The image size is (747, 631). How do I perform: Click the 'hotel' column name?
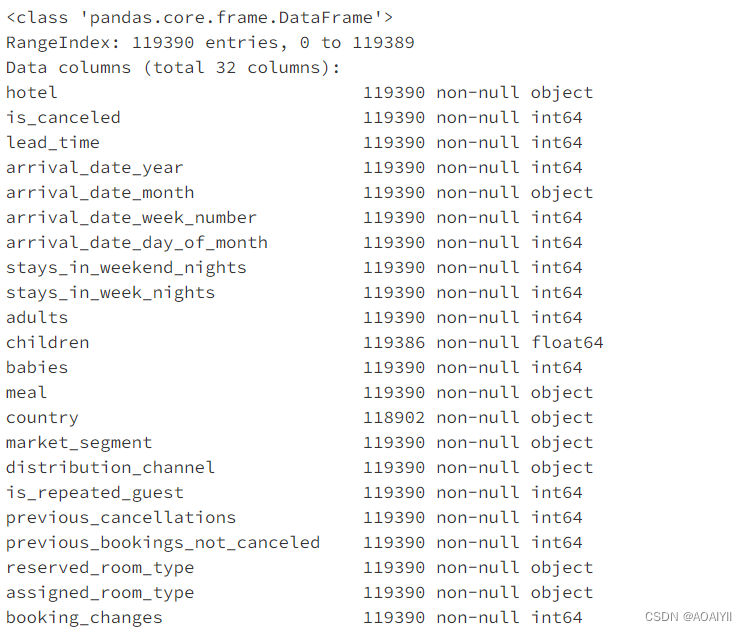pyautogui.click(x=31, y=92)
